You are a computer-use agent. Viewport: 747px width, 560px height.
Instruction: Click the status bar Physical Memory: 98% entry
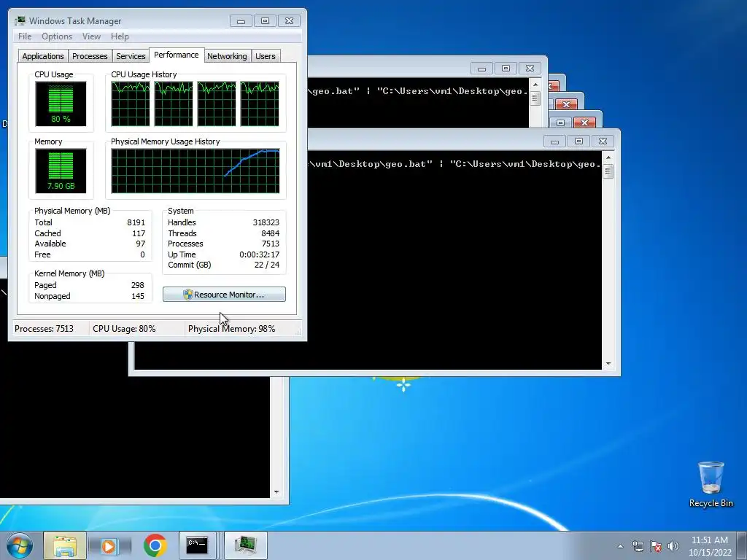[x=231, y=329]
